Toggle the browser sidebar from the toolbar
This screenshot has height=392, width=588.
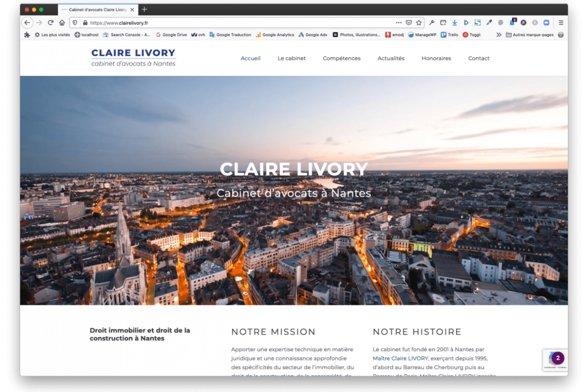(466, 22)
